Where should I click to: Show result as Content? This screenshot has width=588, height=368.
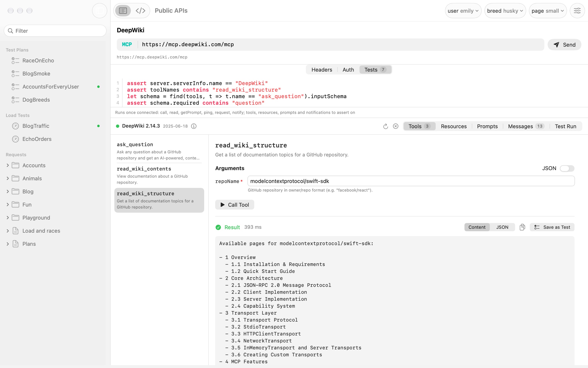[477, 227]
